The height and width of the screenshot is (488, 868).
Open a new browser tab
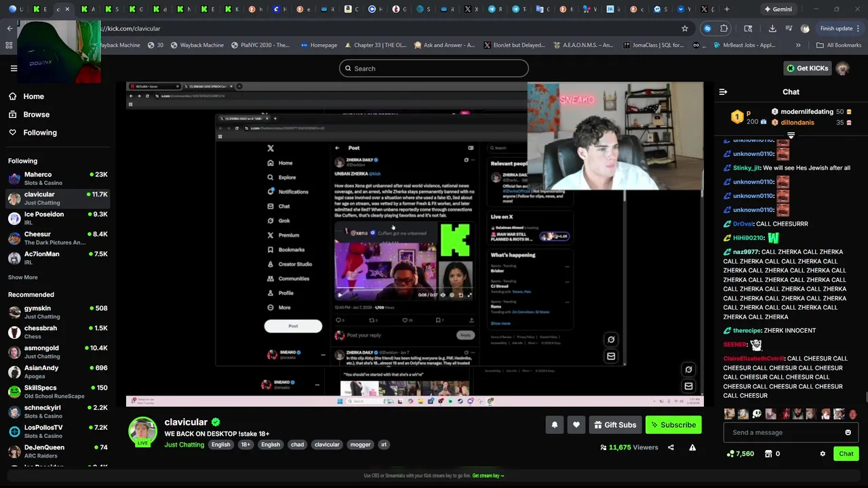[x=727, y=9]
